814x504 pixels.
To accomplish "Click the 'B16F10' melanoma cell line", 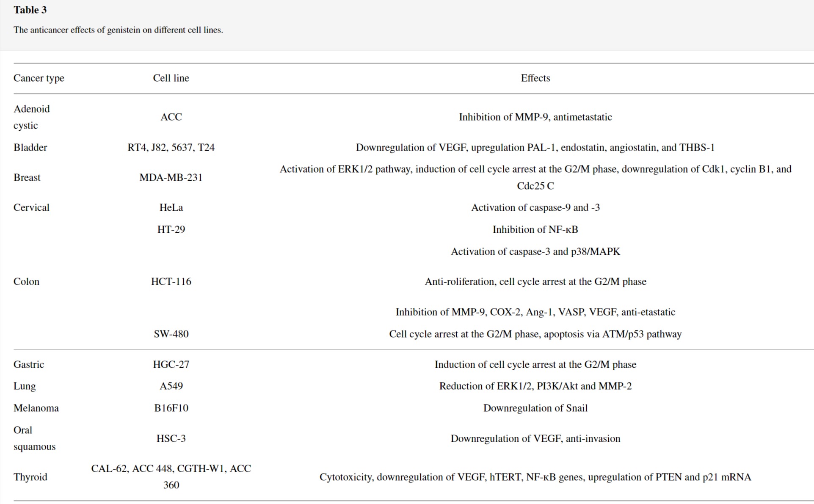I will pyautogui.click(x=171, y=408).
